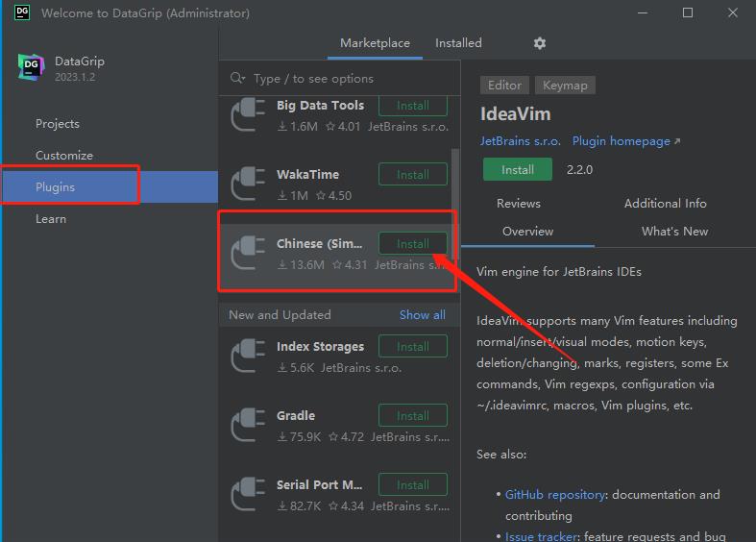Click the Gradle plugin icon

[x=248, y=425]
